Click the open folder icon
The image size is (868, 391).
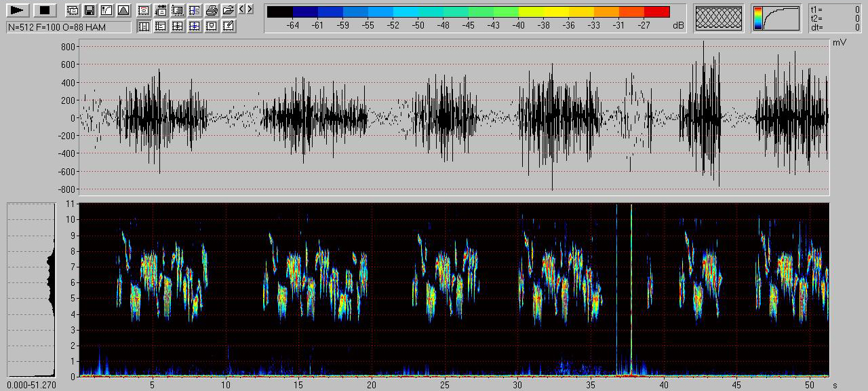click(229, 10)
